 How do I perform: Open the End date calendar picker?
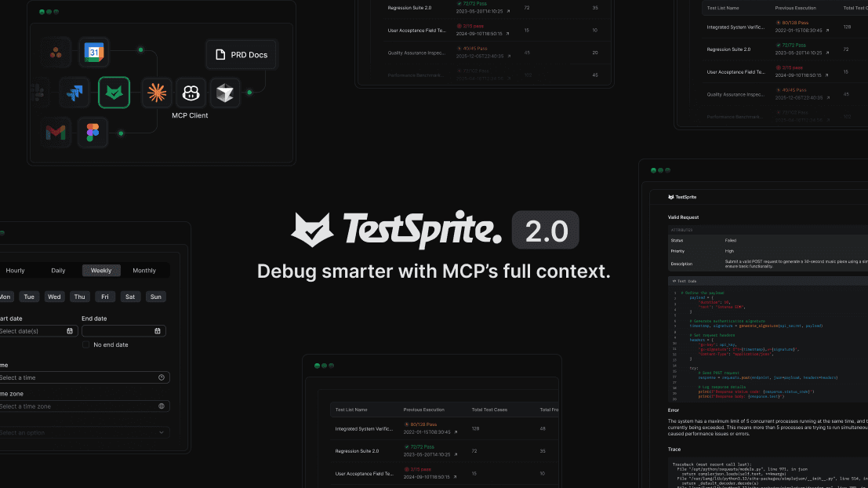(157, 331)
